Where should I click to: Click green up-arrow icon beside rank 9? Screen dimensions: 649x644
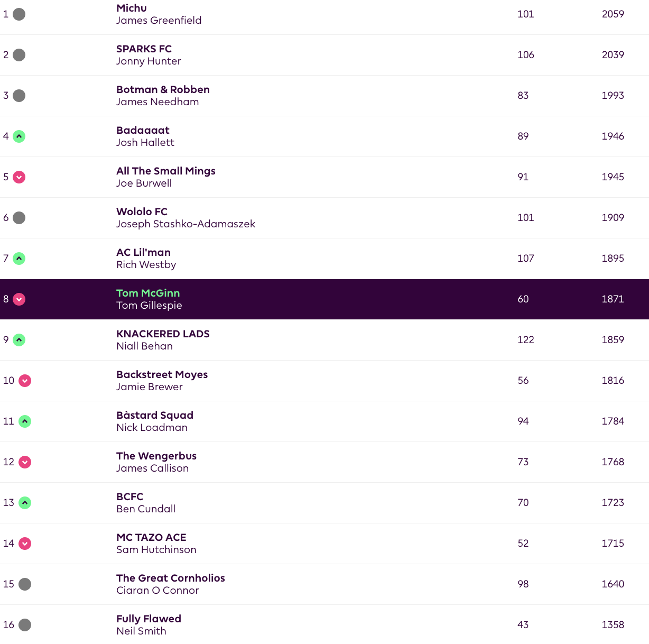click(x=19, y=340)
